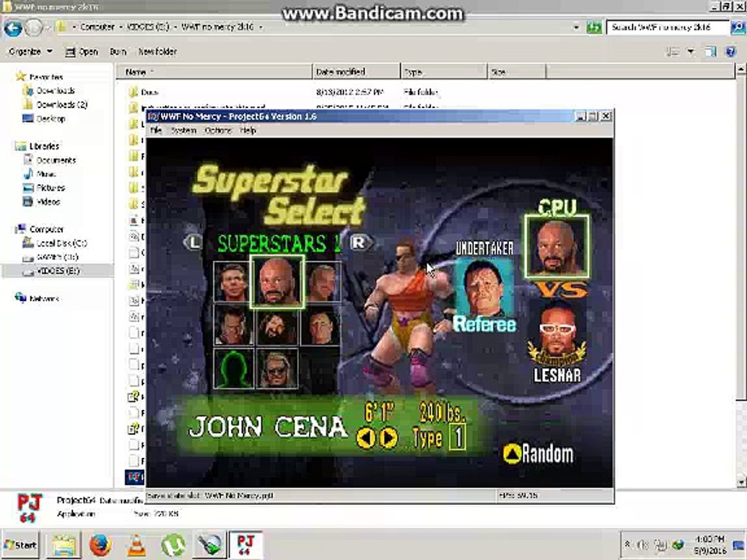The image size is (747, 560).
Task: Select the highlighted bald bearded wrestler portrait
Action: 277,282
